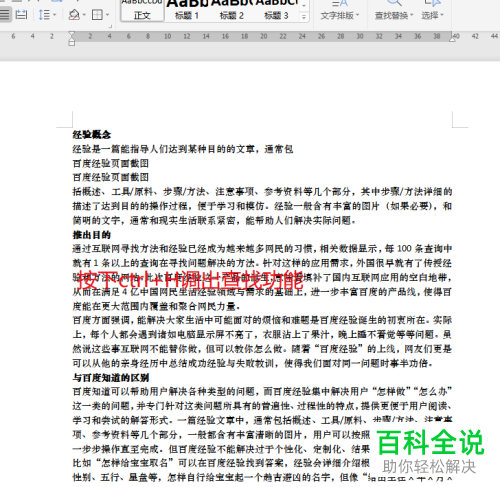Apply the 标题 2 heading style
The image size is (500, 487).
click(x=232, y=11)
